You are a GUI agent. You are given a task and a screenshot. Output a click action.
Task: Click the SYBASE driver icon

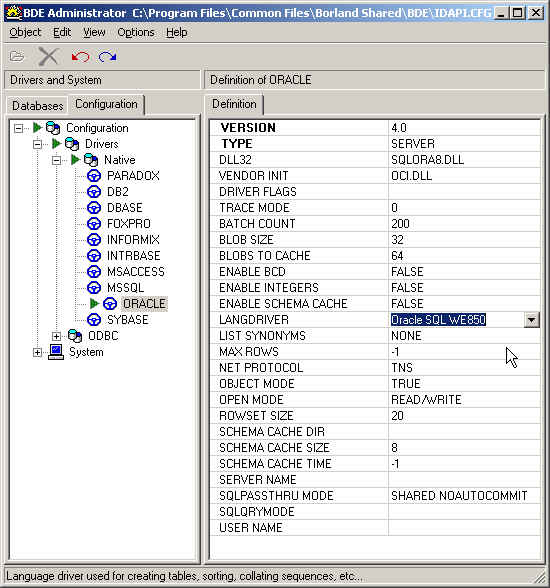[x=94, y=320]
